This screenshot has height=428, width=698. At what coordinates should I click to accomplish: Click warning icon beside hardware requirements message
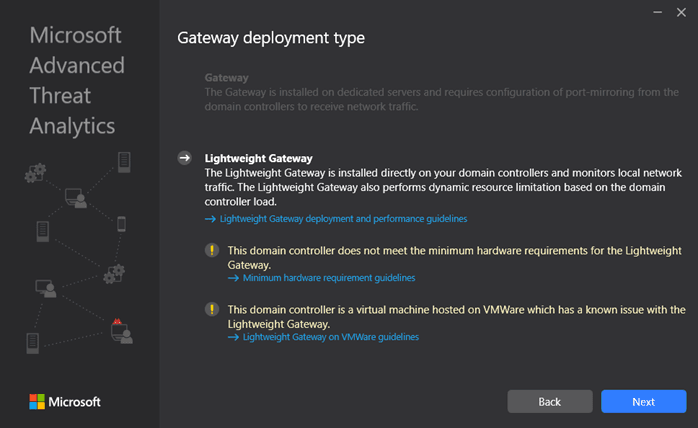[212, 250]
